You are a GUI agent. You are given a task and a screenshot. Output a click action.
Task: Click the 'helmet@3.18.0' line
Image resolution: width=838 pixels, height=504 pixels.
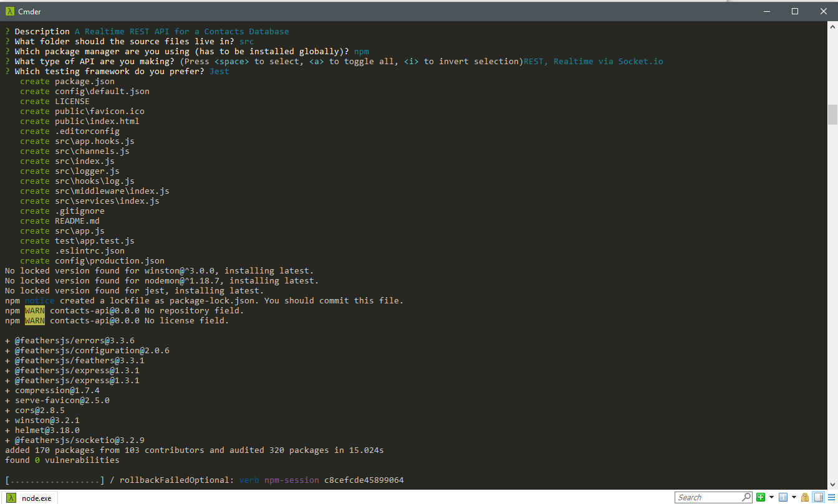point(42,430)
